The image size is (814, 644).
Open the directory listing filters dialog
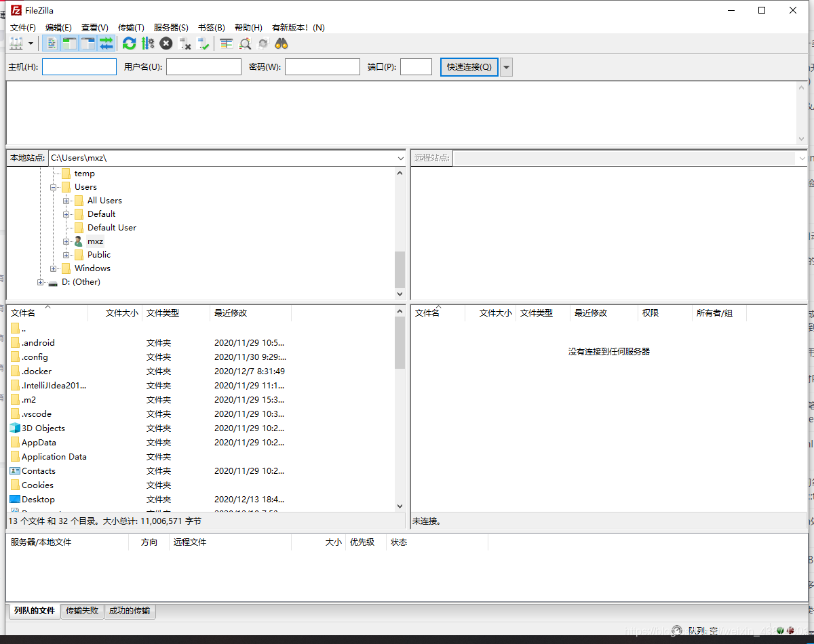coord(226,43)
